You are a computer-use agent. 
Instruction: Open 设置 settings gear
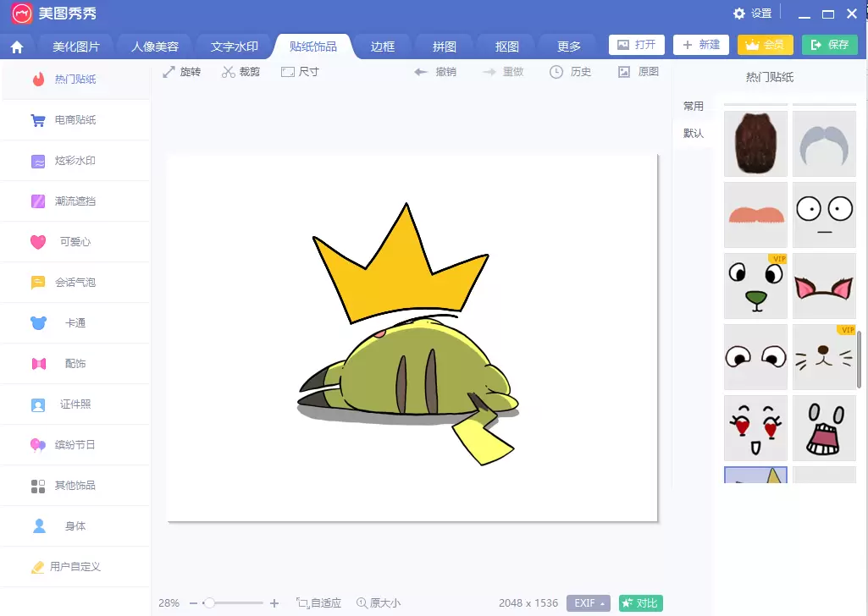[752, 14]
